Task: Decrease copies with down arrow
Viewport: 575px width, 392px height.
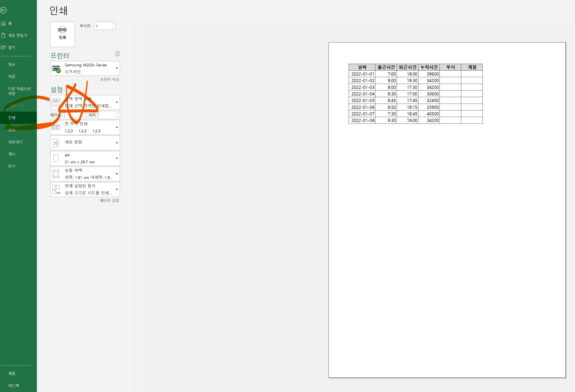Action: [113, 28]
